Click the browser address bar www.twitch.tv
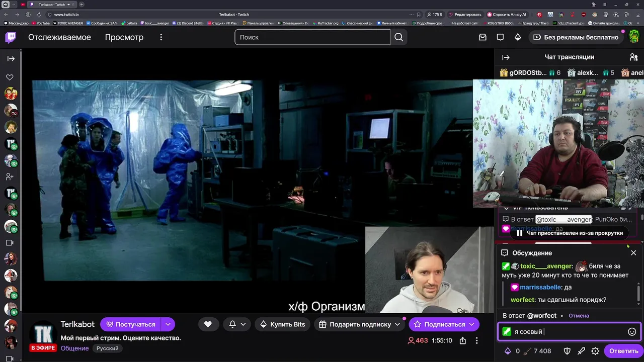 tap(66, 15)
